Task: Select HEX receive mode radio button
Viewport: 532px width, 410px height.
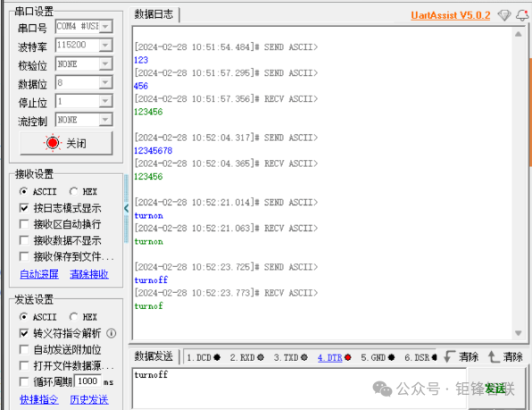Action: [73, 192]
